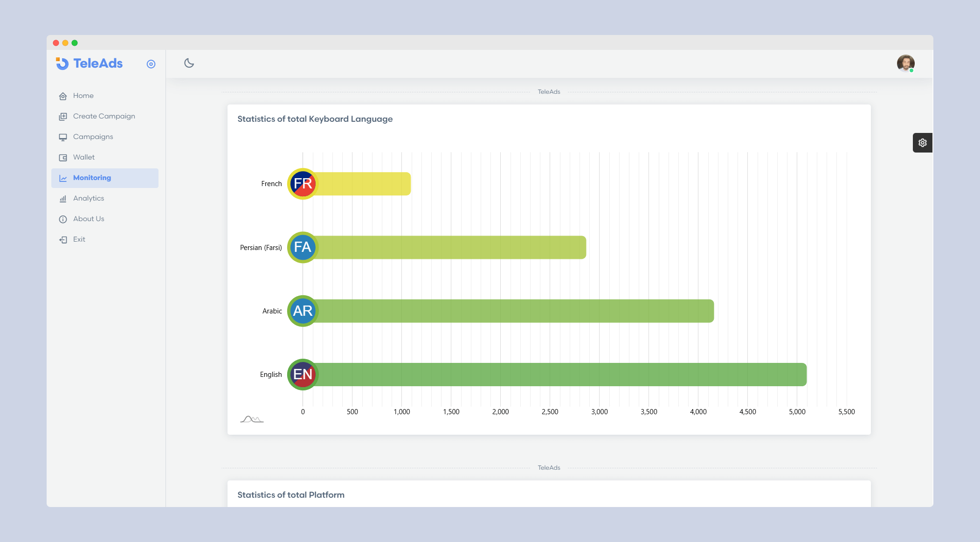Click the amCharts logo in chart corner
Viewport: 980px width, 542px height.
tap(252, 419)
